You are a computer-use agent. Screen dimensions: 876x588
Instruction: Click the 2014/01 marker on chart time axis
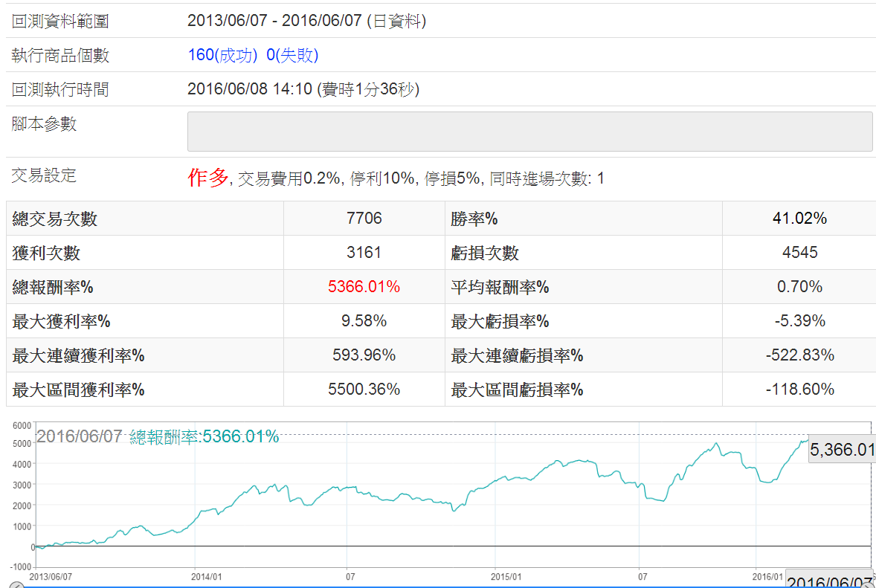coord(206,576)
